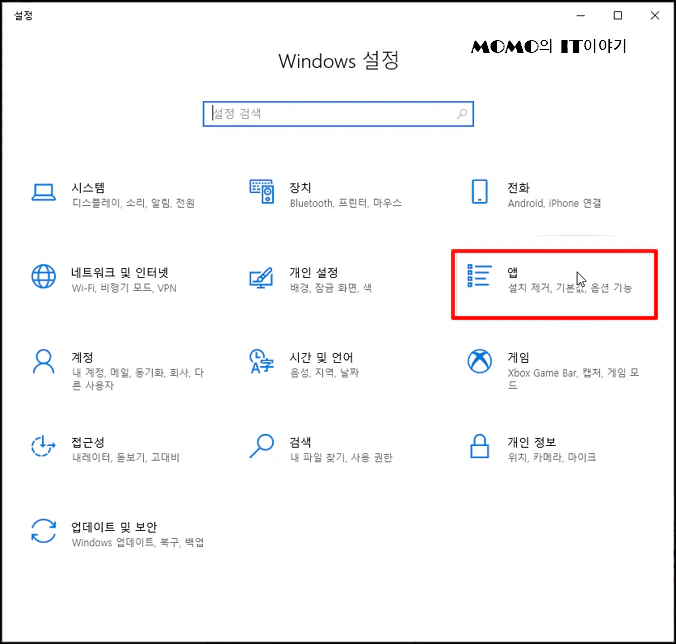
Task: Open the 시스템 laptop icon
Action: click(x=44, y=192)
